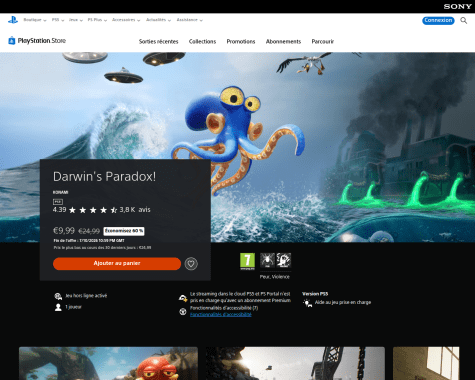Click the Jeu hors ligne activé text
Image resolution: width=475 pixels, height=380 pixels.
pyautogui.click(x=86, y=296)
